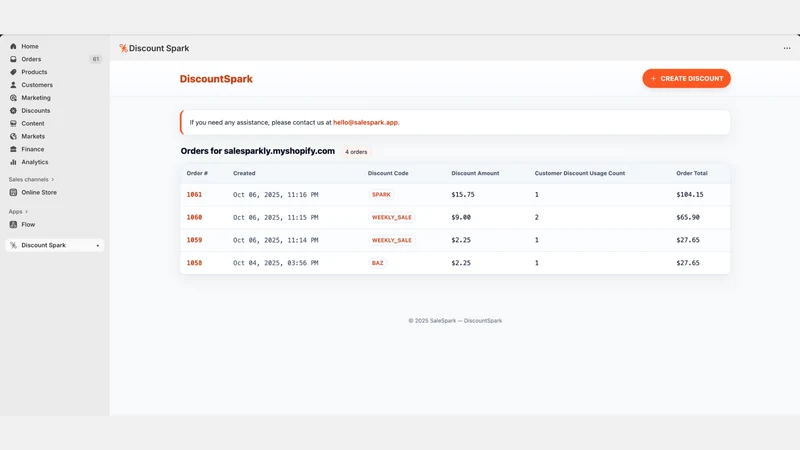Screen dimensions: 800x450
Task: Click the $65.90 order total
Action: (x=688, y=217)
